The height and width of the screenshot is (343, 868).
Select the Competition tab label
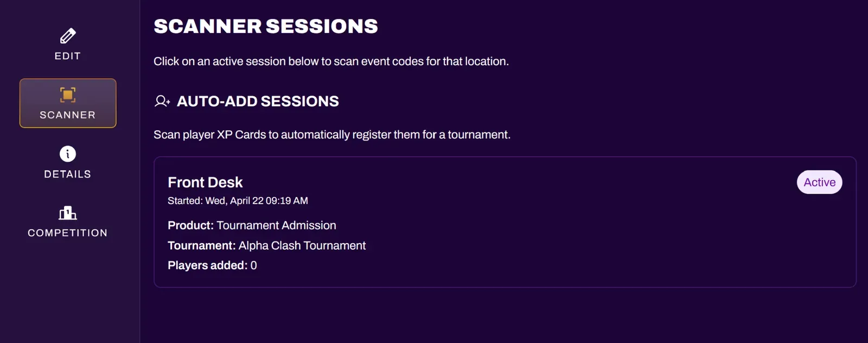68,233
